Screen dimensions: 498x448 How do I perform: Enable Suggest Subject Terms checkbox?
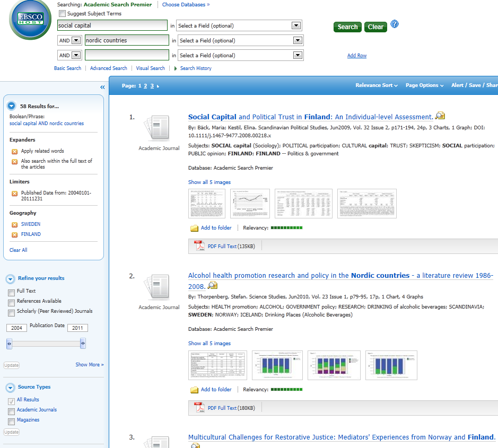point(62,14)
